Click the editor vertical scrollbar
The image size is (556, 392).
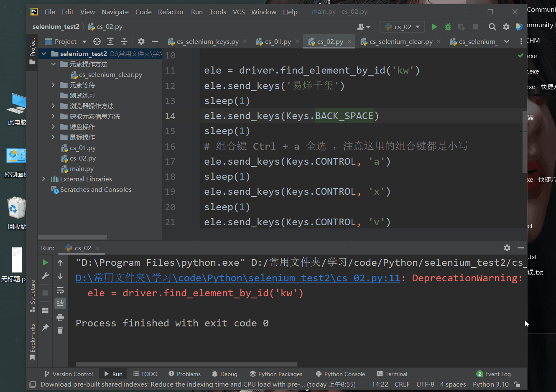[524, 142]
